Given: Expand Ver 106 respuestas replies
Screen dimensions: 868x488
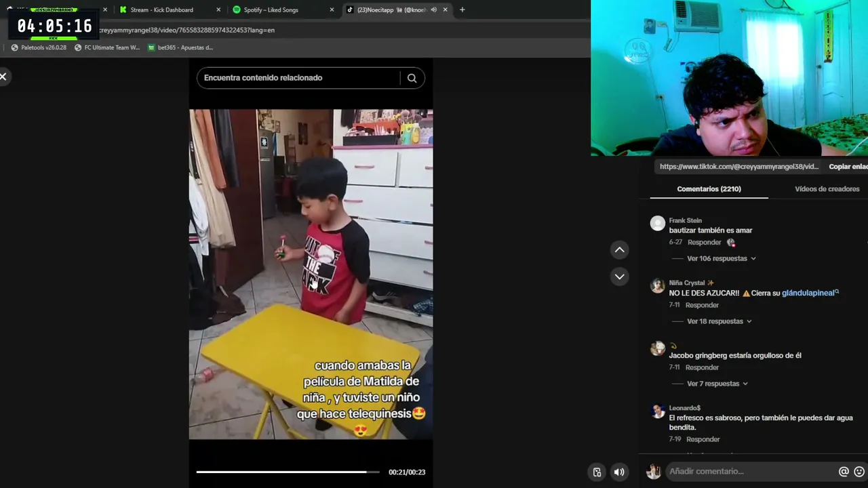Looking at the screenshot, I should click(722, 258).
